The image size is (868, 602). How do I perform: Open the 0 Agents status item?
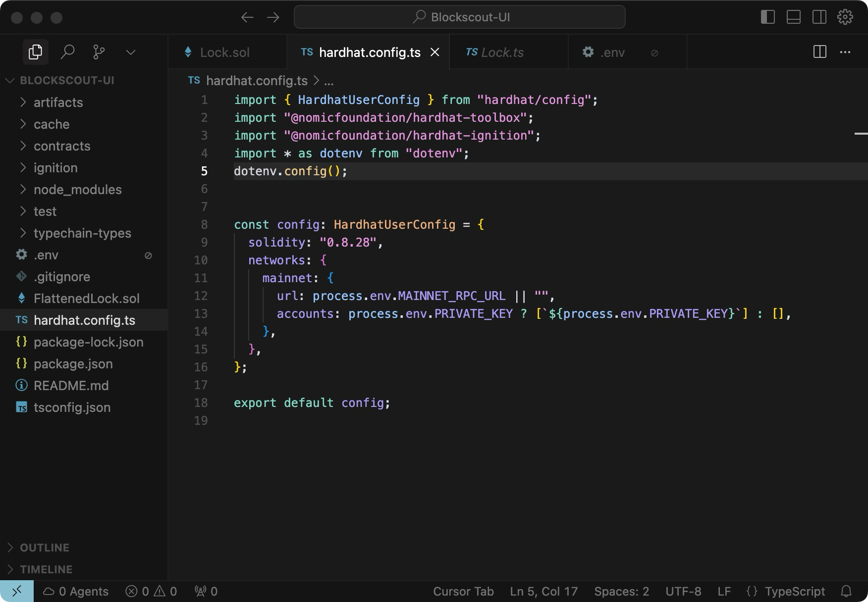click(x=75, y=591)
